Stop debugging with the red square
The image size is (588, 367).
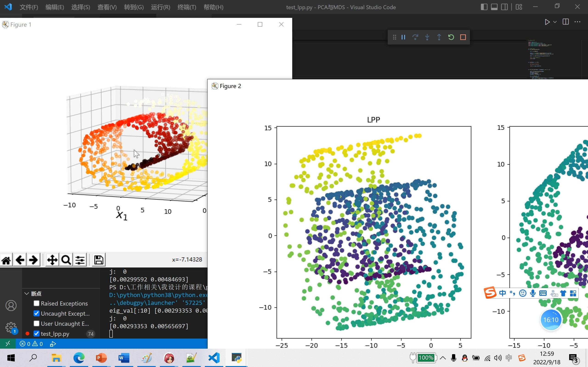click(463, 37)
